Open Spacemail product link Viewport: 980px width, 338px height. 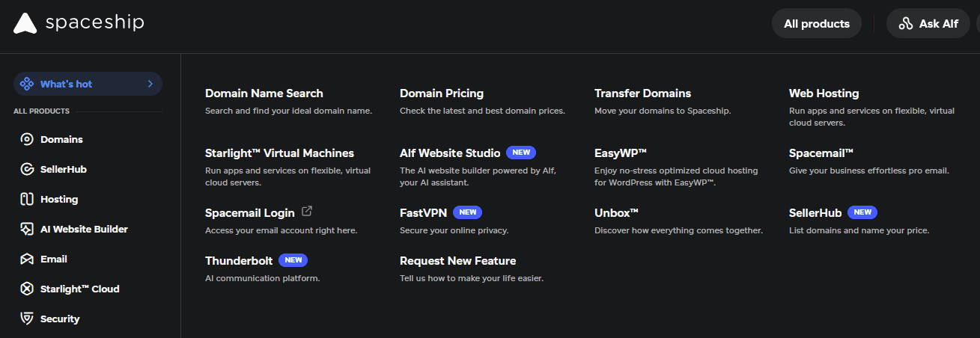click(x=821, y=153)
